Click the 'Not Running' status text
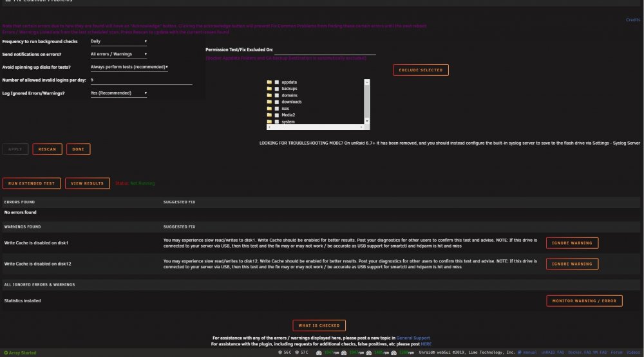 (142, 183)
